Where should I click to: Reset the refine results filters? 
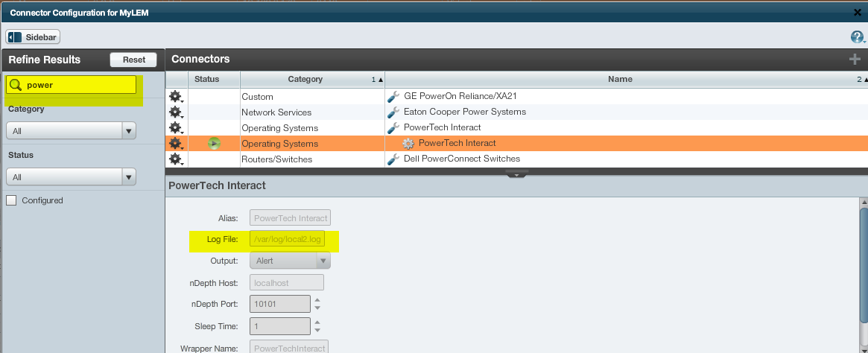133,60
